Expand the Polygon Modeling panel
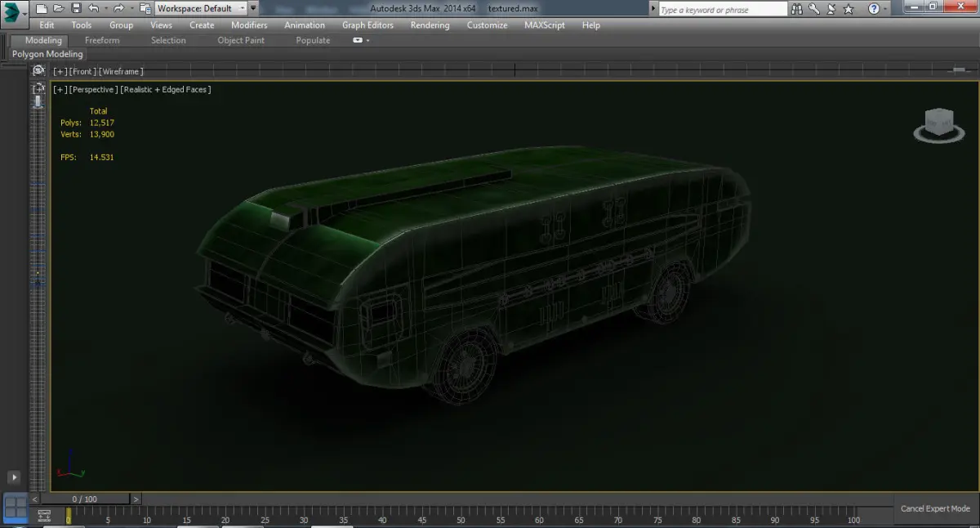The height and width of the screenshot is (528, 980). 47,54
